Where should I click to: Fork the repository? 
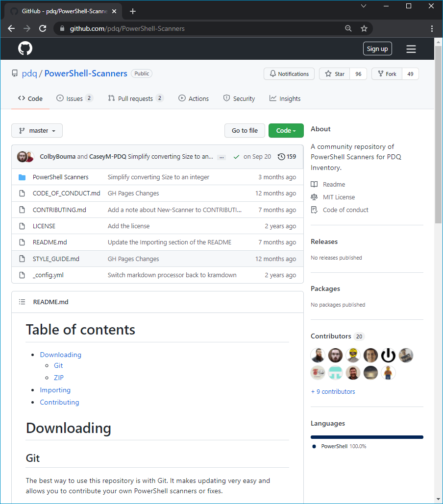387,74
